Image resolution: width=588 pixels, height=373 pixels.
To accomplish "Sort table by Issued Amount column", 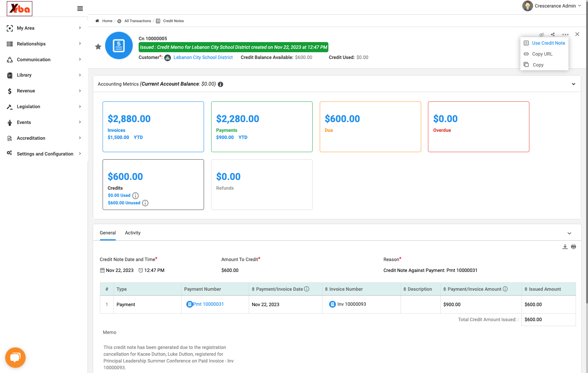I will pyautogui.click(x=543, y=289).
